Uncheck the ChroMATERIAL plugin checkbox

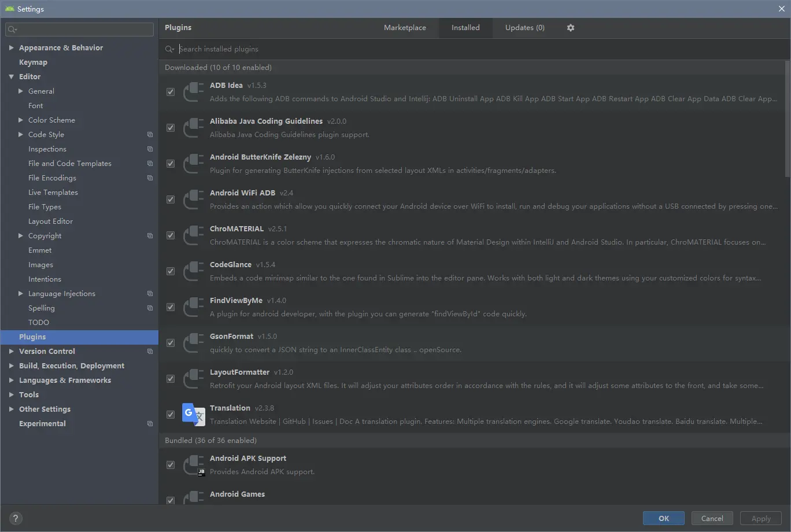pyautogui.click(x=171, y=235)
